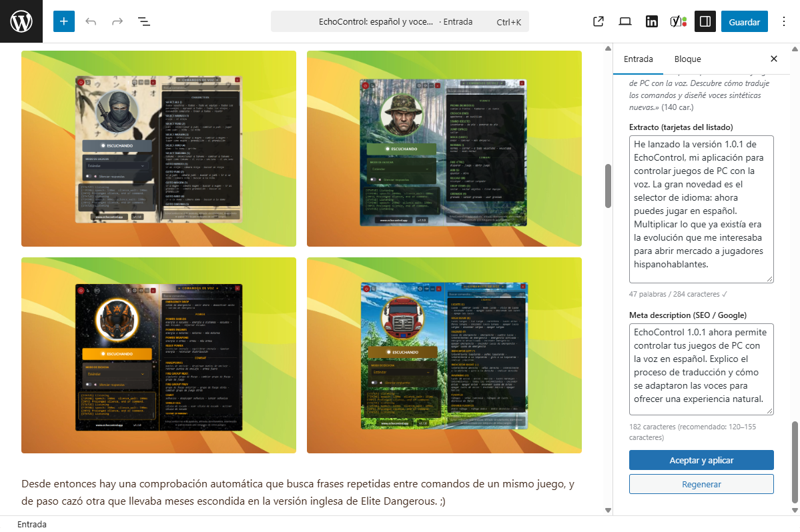Select the space helmet EchoControl screenshot
Image resolution: width=800 pixels, height=532 pixels.
(x=159, y=355)
